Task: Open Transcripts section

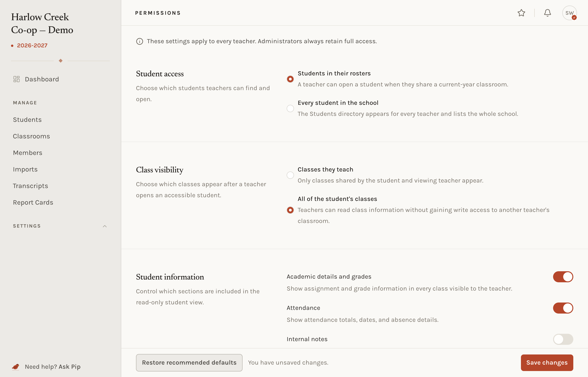Action: point(31,186)
